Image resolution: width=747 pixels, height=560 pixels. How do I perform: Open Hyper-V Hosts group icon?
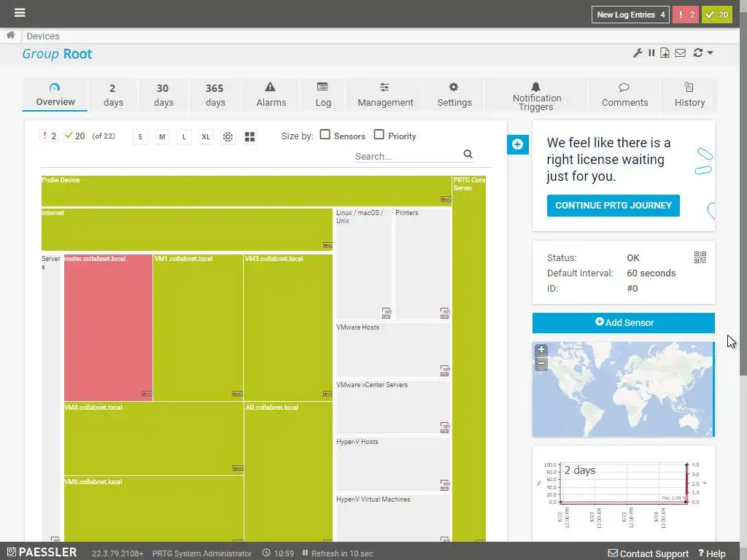point(444,485)
